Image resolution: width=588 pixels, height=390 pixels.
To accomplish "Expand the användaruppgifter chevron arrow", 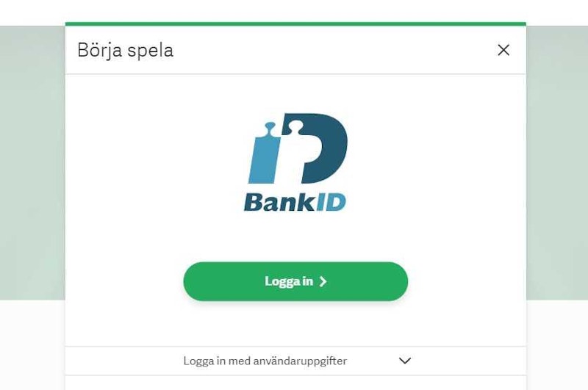I will pyautogui.click(x=405, y=361).
